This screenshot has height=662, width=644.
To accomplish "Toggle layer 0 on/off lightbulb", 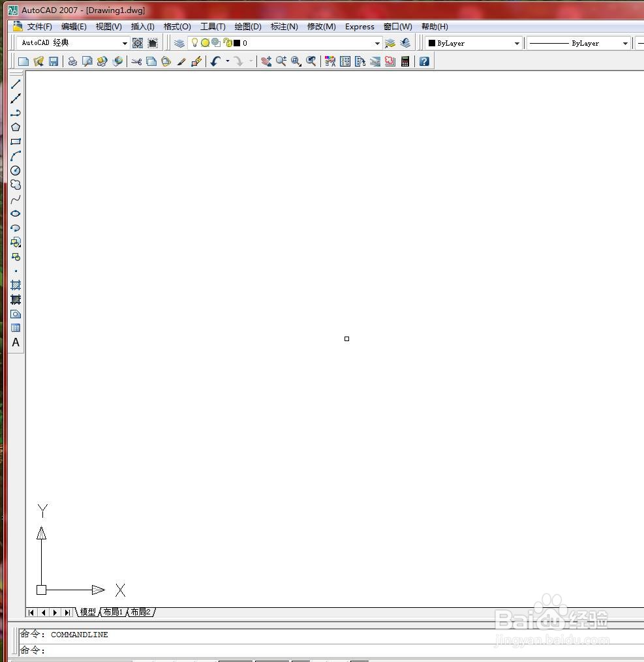I will coord(194,42).
